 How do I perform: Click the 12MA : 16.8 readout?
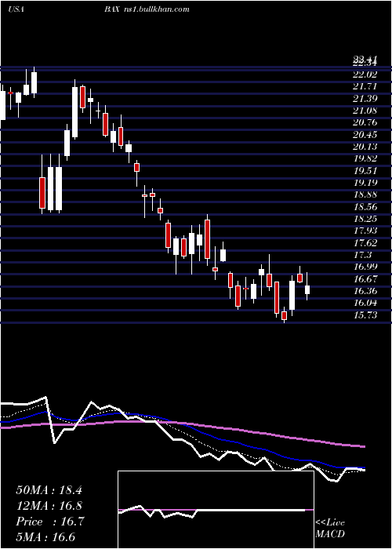click(x=49, y=506)
